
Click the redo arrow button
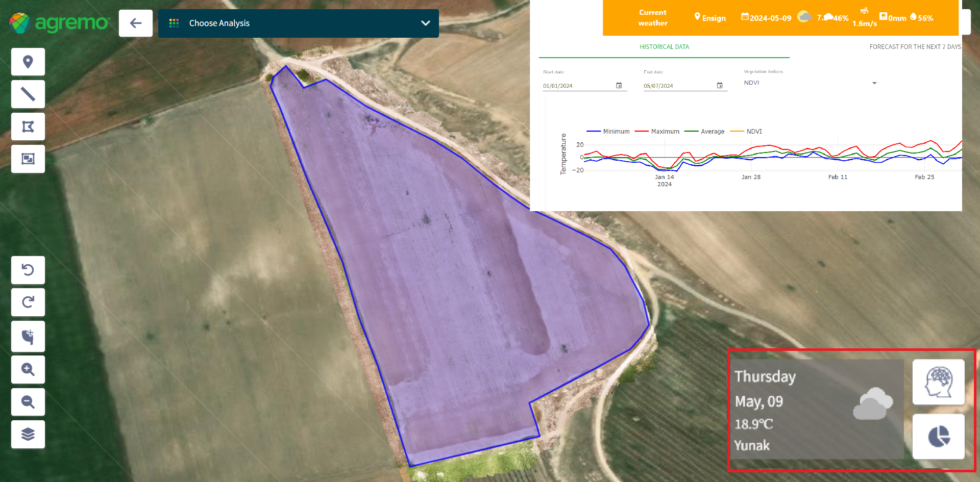[28, 302]
